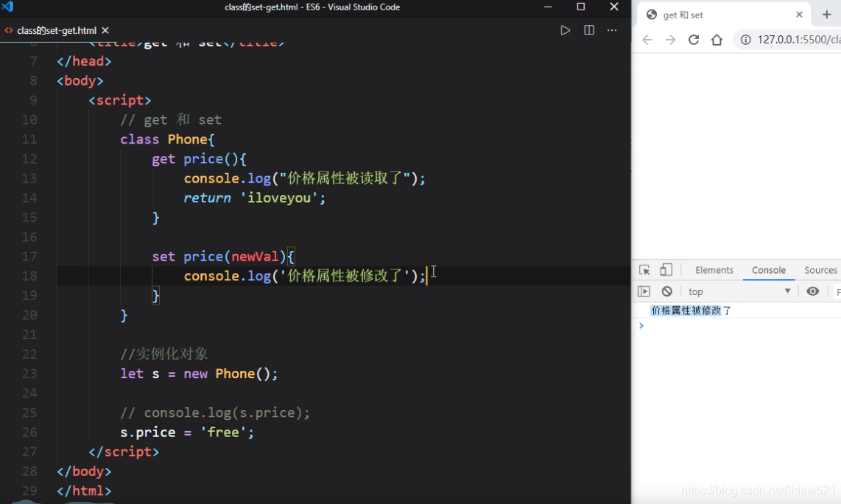The width and height of the screenshot is (841, 504).
Task: Click the opening <script> tag
Action: 120,101
